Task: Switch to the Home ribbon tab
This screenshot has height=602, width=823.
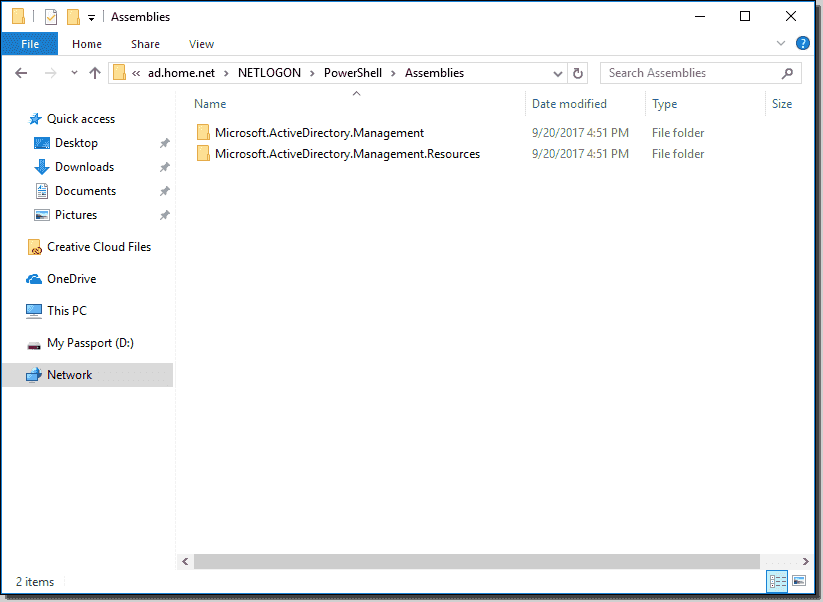Action: [x=87, y=44]
